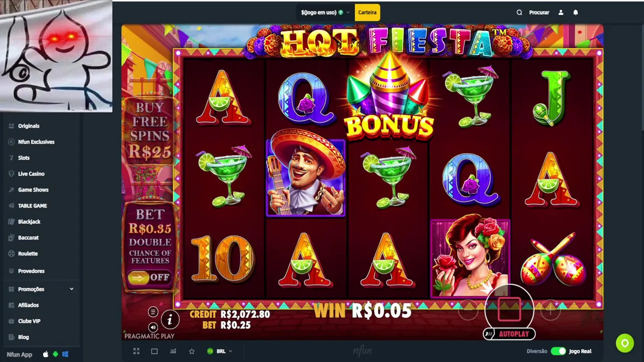Go to the Slots category
The height and width of the screenshot is (362, 644).
point(24,158)
